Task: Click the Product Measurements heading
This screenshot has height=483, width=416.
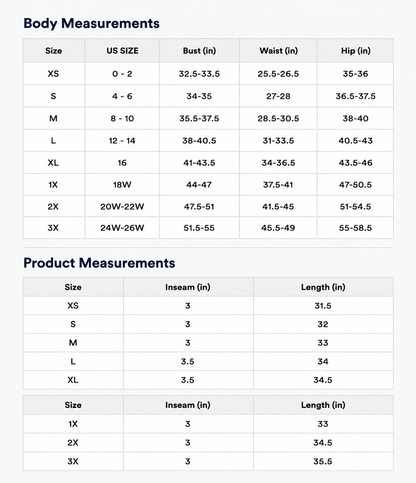Action: tap(99, 263)
